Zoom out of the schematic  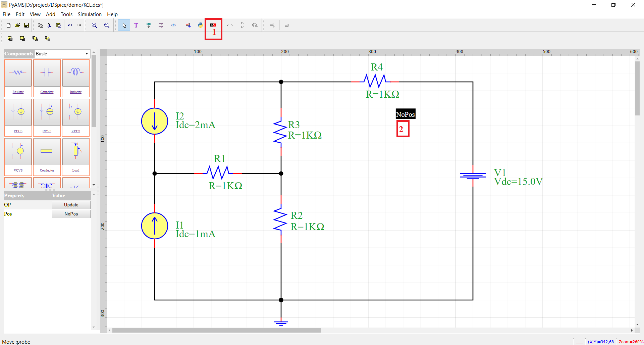click(x=107, y=25)
